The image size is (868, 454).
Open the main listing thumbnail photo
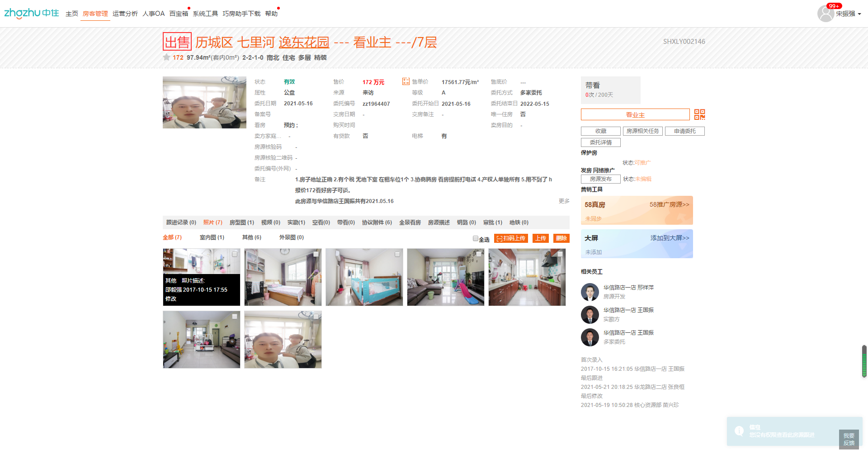(204, 102)
